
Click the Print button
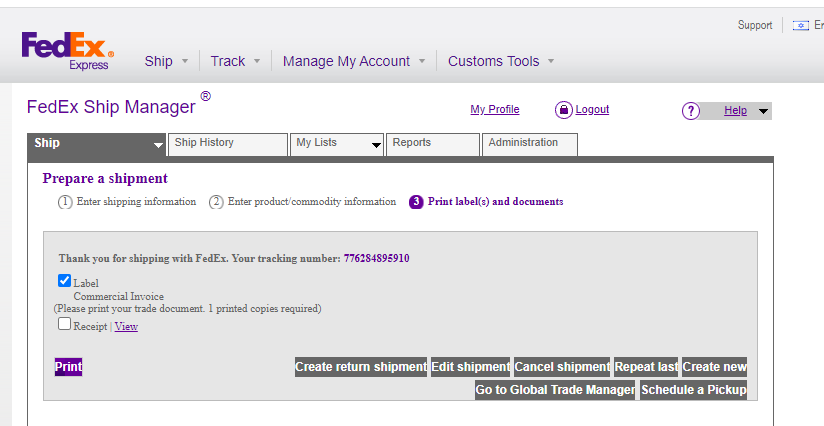click(x=68, y=367)
